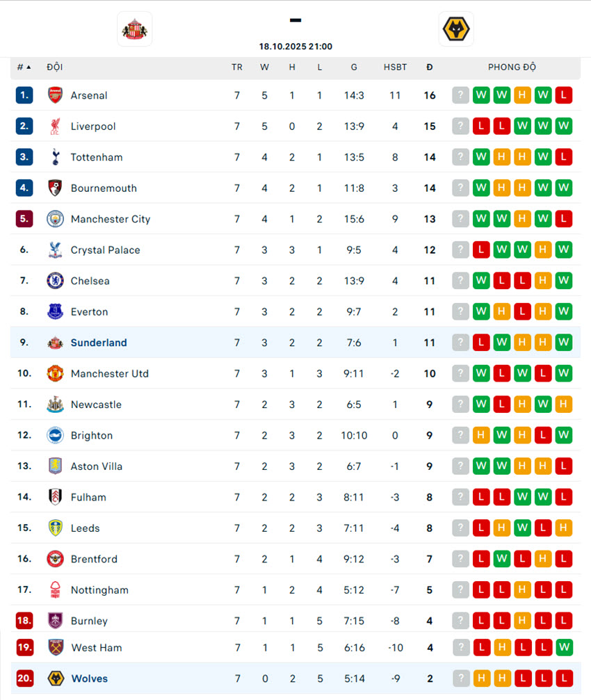Sort standings by the G goals column header
This screenshot has width=591, height=700.
click(x=354, y=67)
